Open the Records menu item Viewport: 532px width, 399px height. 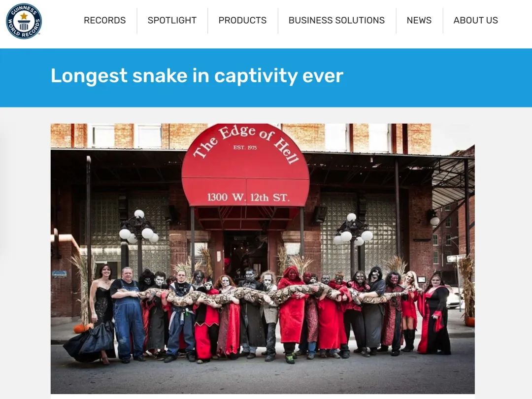pos(104,20)
